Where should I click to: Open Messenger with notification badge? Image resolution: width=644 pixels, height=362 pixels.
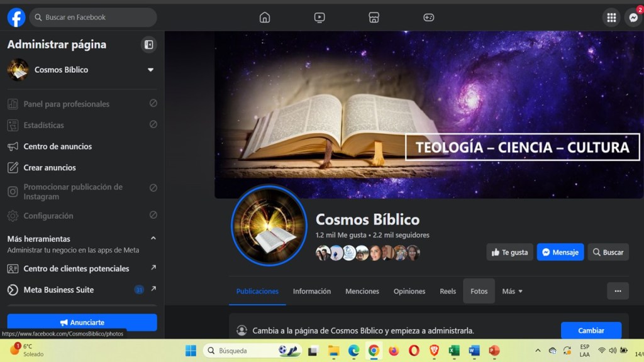tap(633, 18)
